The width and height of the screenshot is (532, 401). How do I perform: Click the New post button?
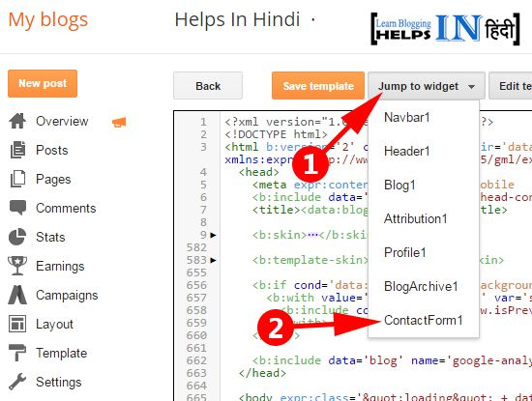coord(43,83)
